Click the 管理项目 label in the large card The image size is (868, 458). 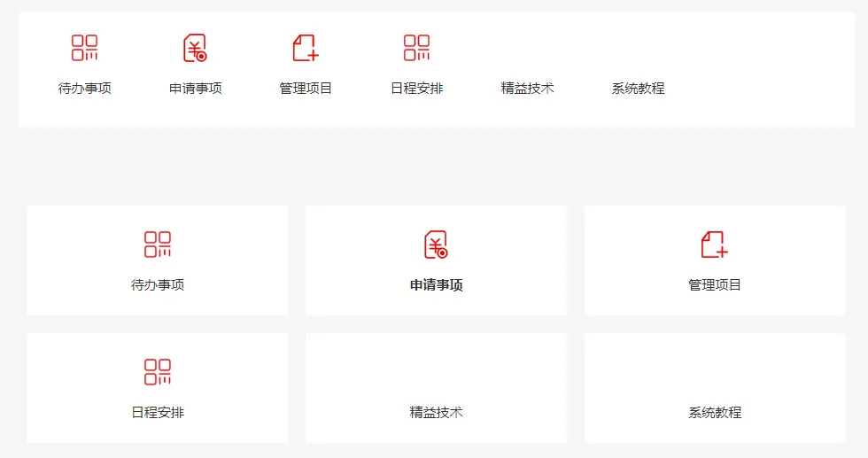pos(715,285)
